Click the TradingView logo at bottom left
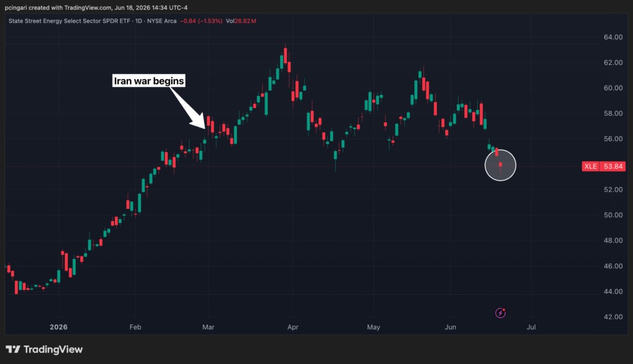The height and width of the screenshot is (364, 633). pos(44,349)
